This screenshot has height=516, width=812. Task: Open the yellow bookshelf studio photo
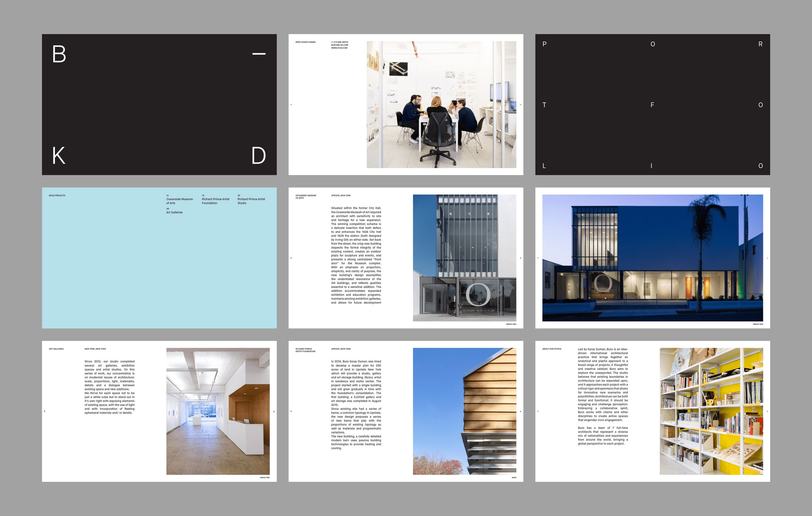tap(711, 411)
